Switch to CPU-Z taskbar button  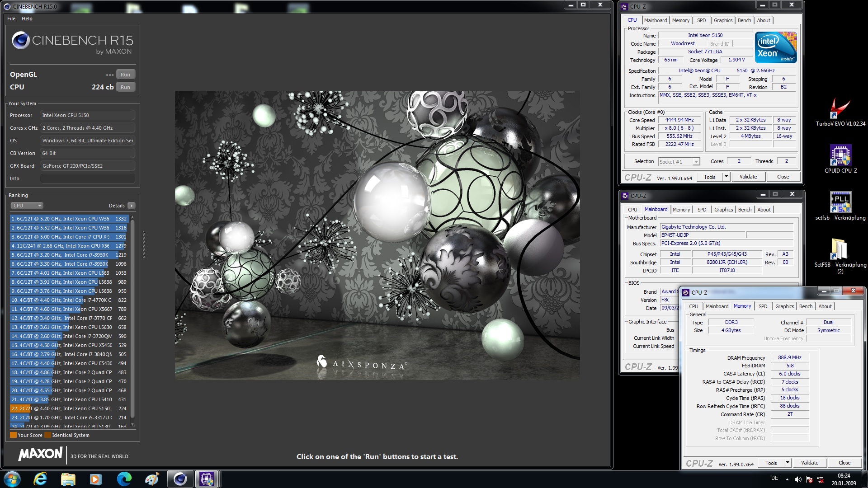[x=207, y=479]
